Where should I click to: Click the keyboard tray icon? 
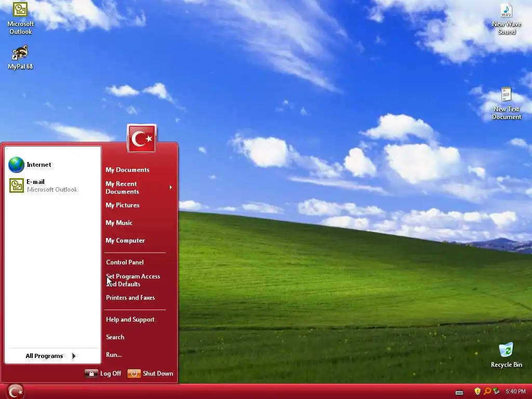(x=459, y=392)
